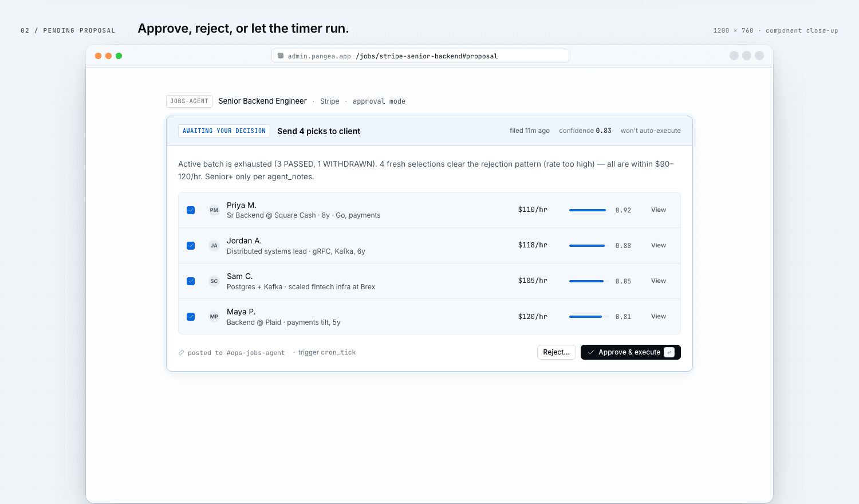
Task: Click the Sam C. name
Action: pos(240,276)
